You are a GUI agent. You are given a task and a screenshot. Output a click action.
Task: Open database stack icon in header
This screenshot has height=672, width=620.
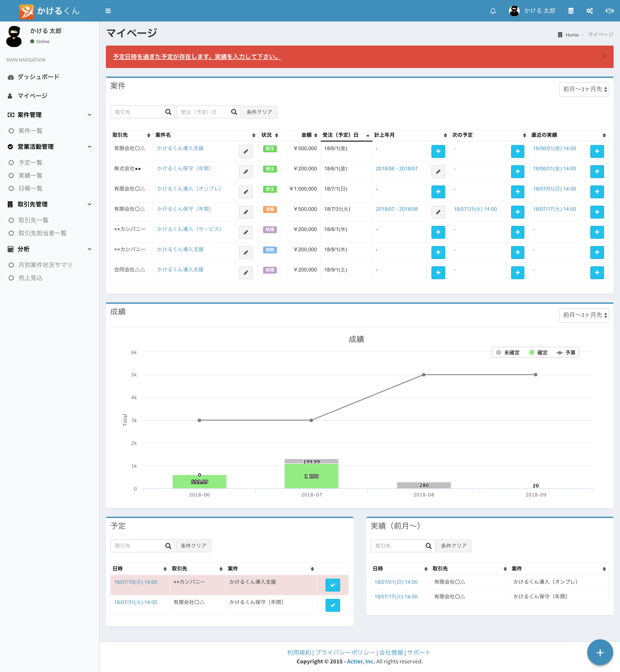tap(571, 11)
